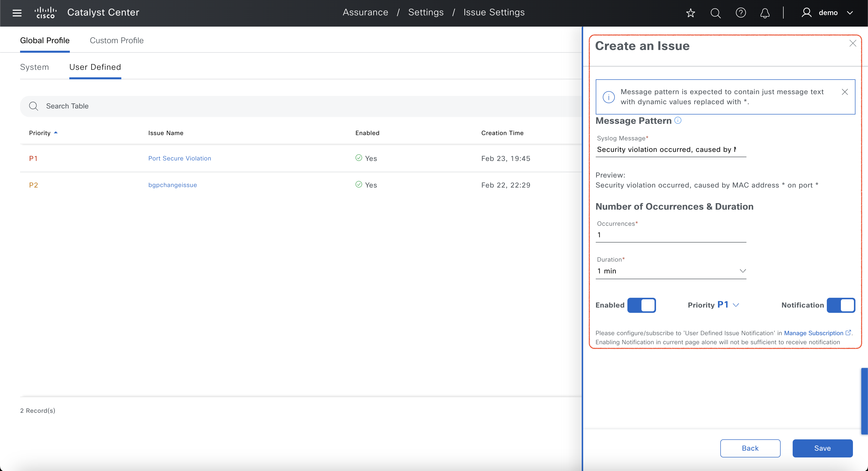This screenshot has width=868, height=471.
Task: Click the Issue Name column header
Action: tap(166, 133)
